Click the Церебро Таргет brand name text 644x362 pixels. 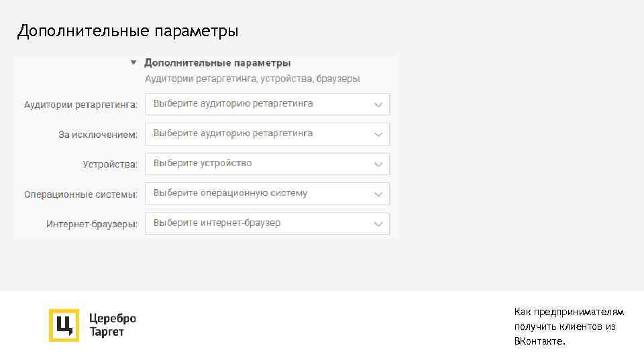pos(113,325)
